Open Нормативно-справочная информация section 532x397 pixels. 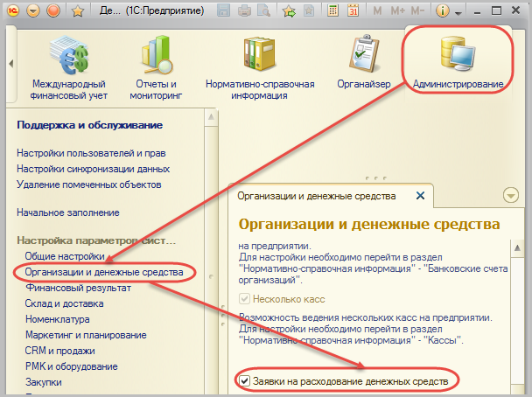[259, 61]
